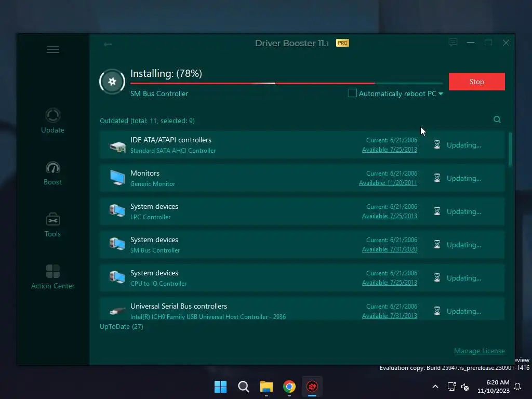Open network status tray icon
This screenshot has width=532, height=399.
[x=451, y=387]
